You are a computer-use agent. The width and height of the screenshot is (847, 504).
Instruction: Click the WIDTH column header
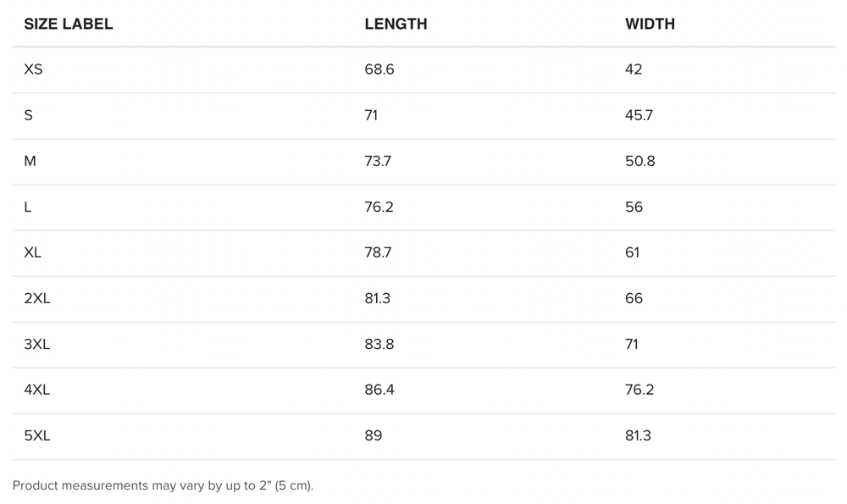650,25
